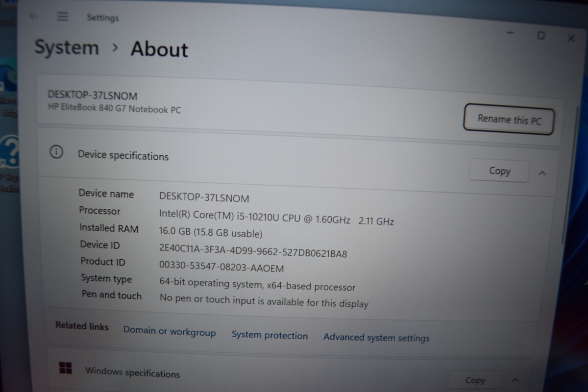Select the Product ID label

(x=102, y=261)
